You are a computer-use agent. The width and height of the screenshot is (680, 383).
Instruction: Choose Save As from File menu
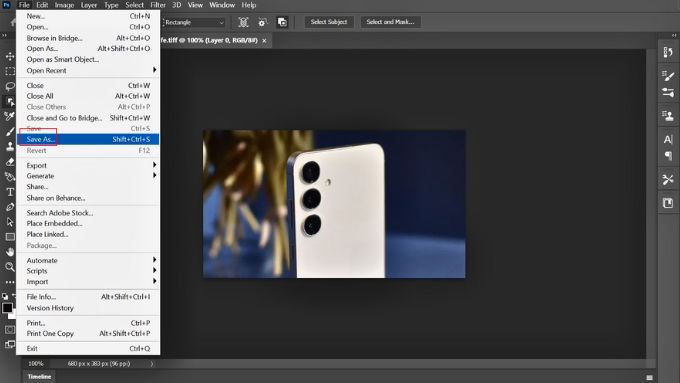click(x=88, y=139)
